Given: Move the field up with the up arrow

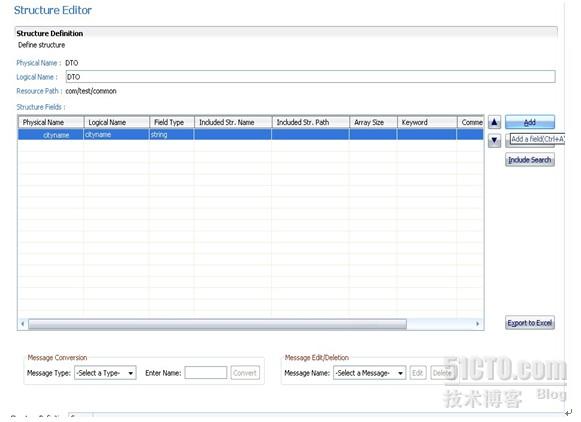Looking at the screenshot, I should click(494, 122).
